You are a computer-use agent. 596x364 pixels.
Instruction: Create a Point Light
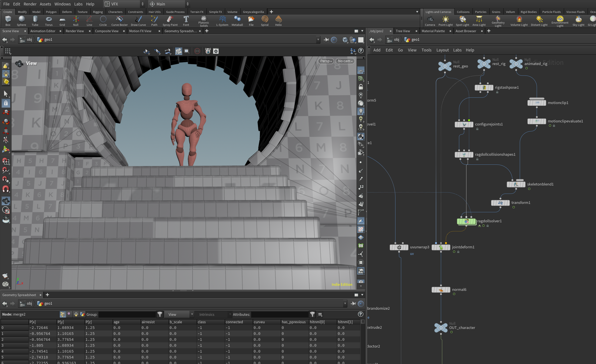pos(446,21)
